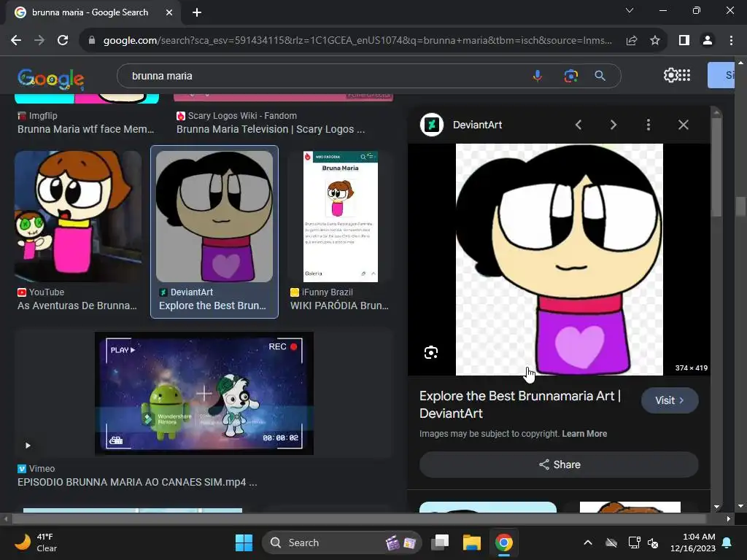Screen dimensions: 747x560
Task: Open Task View on the taskbar
Action: click(440, 542)
